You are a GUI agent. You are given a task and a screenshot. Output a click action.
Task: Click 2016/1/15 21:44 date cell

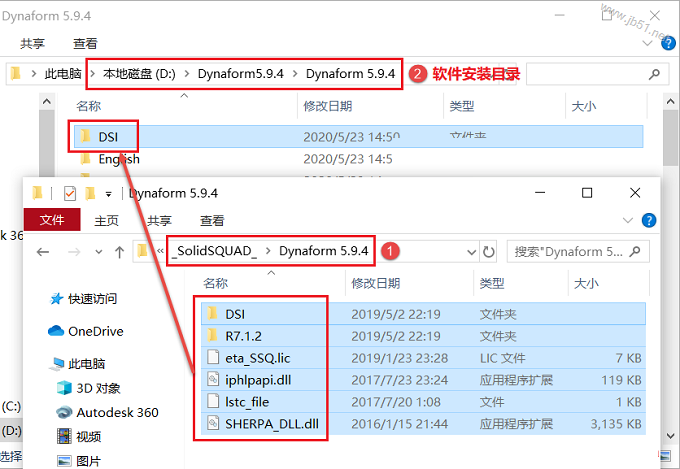tap(399, 423)
